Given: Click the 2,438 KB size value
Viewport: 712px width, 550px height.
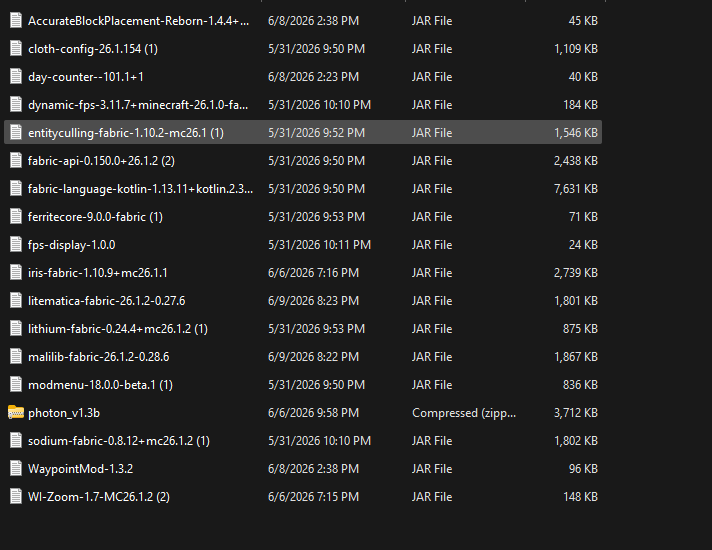Looking at the screenshot, I should tap(576, 161).
